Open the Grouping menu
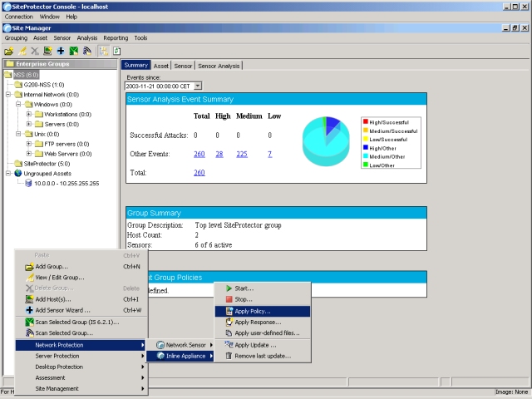The width and height of the screenshot is (532, 399). 16,38
